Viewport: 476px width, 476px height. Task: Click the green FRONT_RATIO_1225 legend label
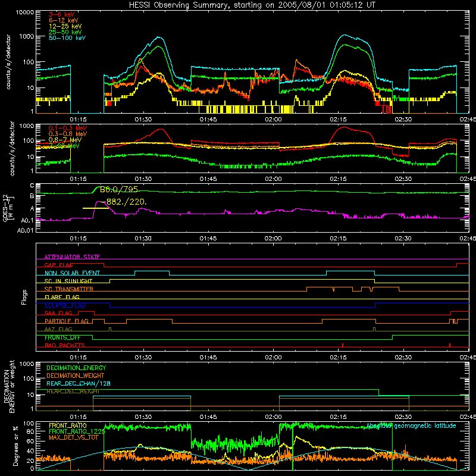tap(77, 431)
